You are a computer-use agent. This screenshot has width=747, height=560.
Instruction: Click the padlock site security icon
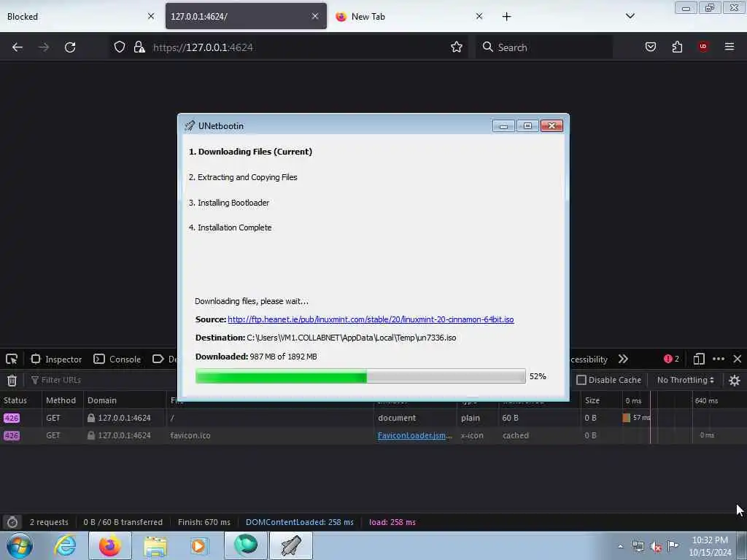point(139,47)
